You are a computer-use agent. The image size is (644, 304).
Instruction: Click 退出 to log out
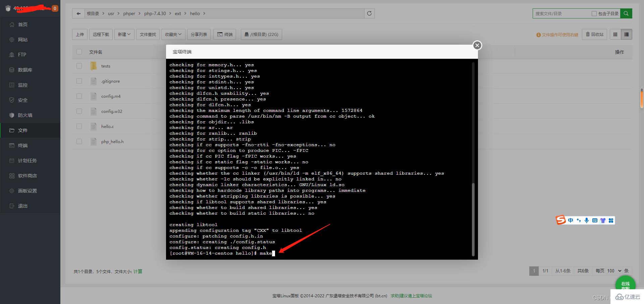point(30,206)
